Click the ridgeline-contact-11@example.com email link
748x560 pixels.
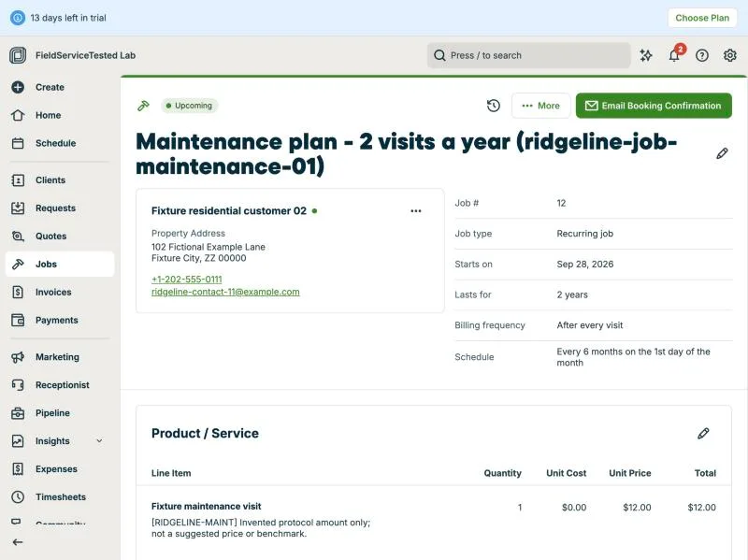[x=225, y=292]
